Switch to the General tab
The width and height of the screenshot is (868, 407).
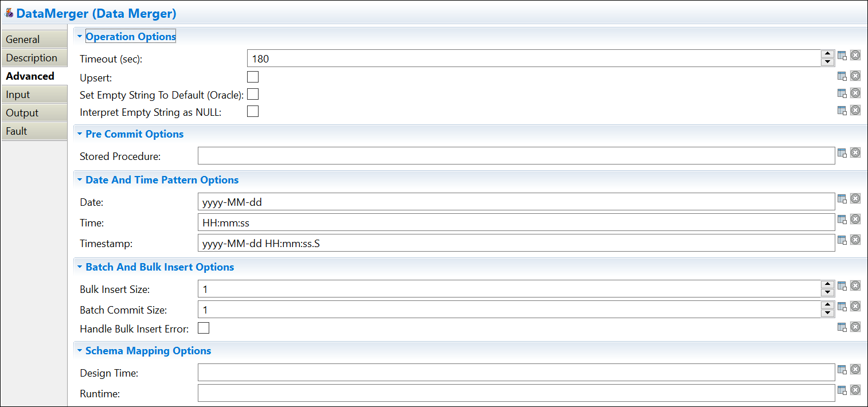tap(23, 40)
